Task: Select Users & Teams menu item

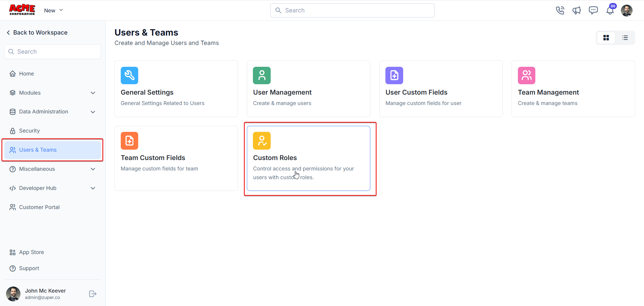Action: pos(53,150)
